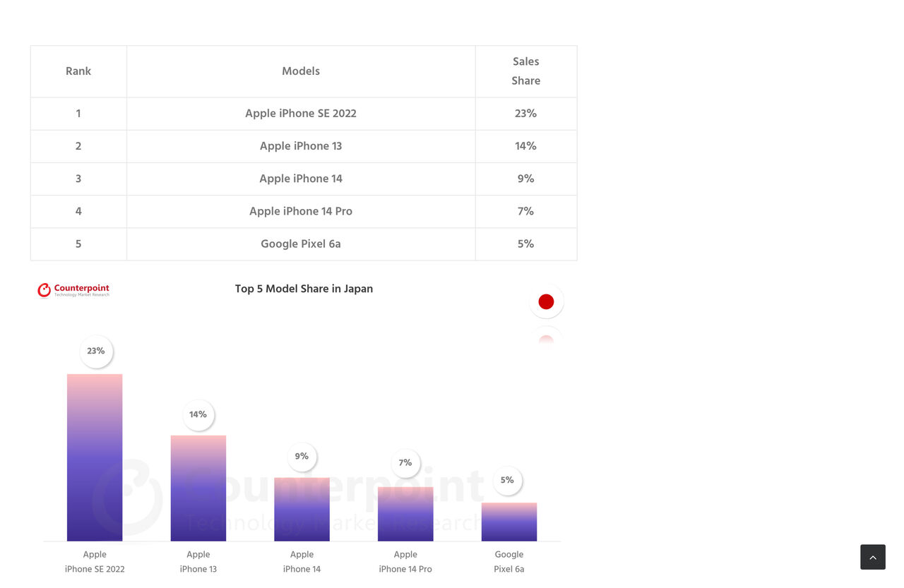
Task: Click the iPhone 14 chart bar
Action: [x=302, y=510]
